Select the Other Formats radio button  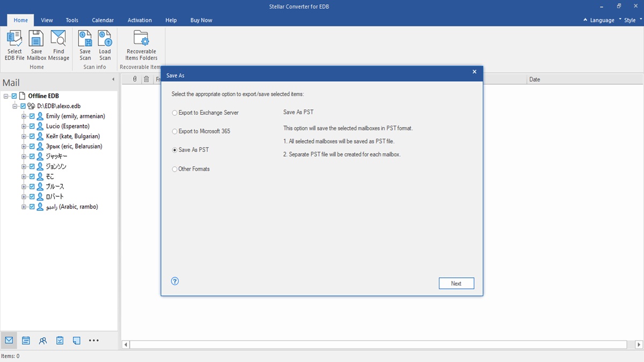coord(174,169)
